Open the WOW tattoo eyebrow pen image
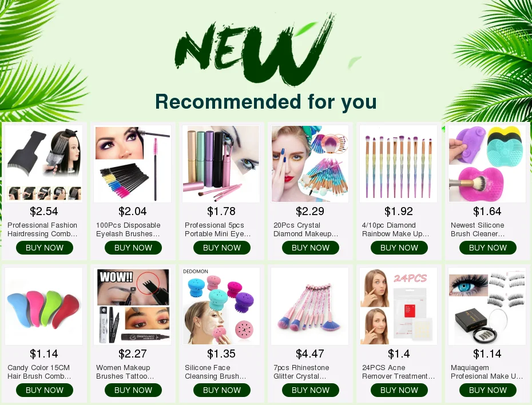Image resolution: width=532 pixels, height=405 pixels. point(132,306)
